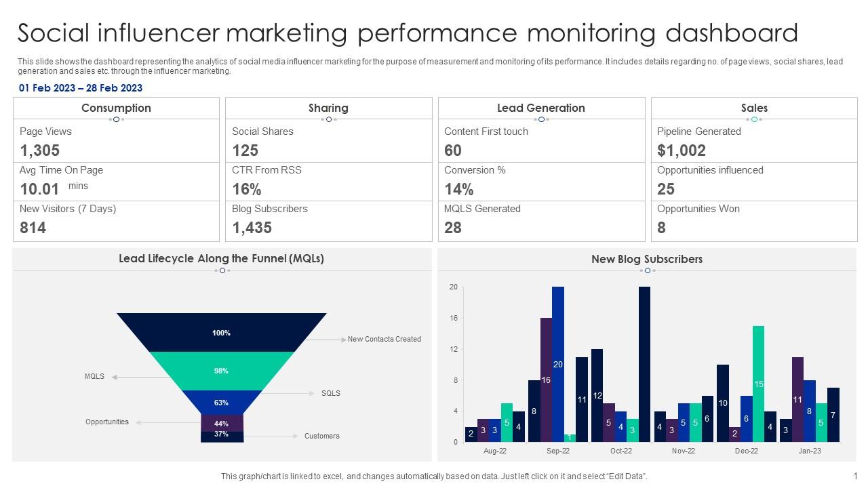Click the marker icon under the funnel chart title
Image resolution: width=868 pixels, height=488 pixels.
point(222,270)
